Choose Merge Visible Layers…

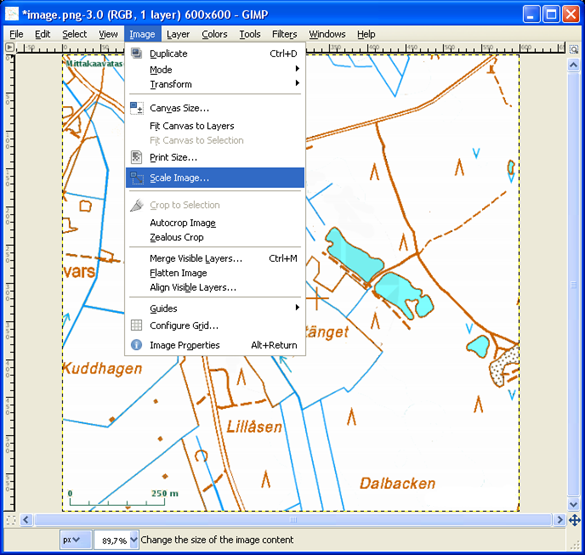(215, 258)
